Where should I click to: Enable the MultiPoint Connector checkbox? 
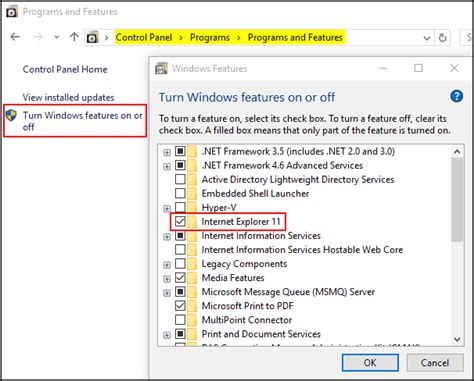pos(180,319)
